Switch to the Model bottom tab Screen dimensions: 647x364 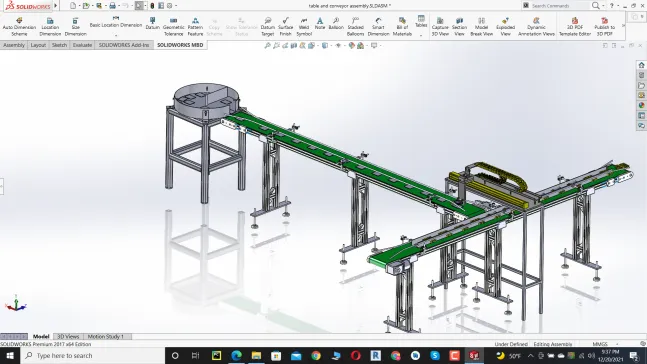click(x=41, y=336)
